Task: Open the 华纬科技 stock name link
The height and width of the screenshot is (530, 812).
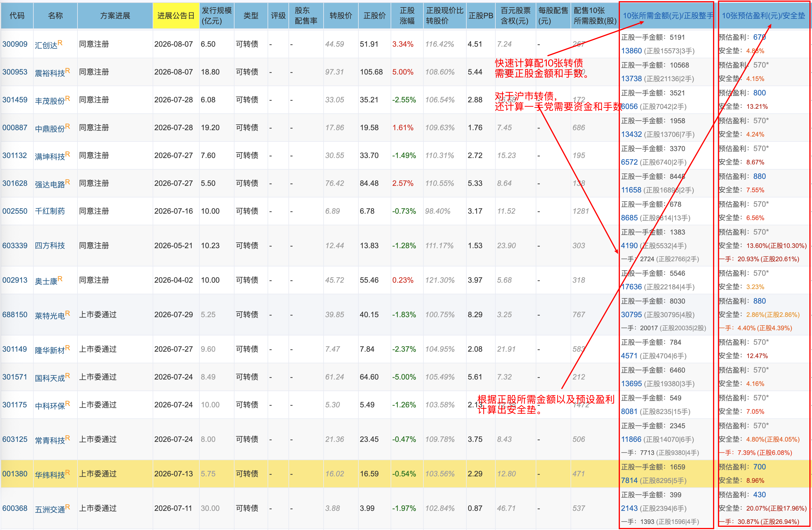Action: (x=50, y=475)
